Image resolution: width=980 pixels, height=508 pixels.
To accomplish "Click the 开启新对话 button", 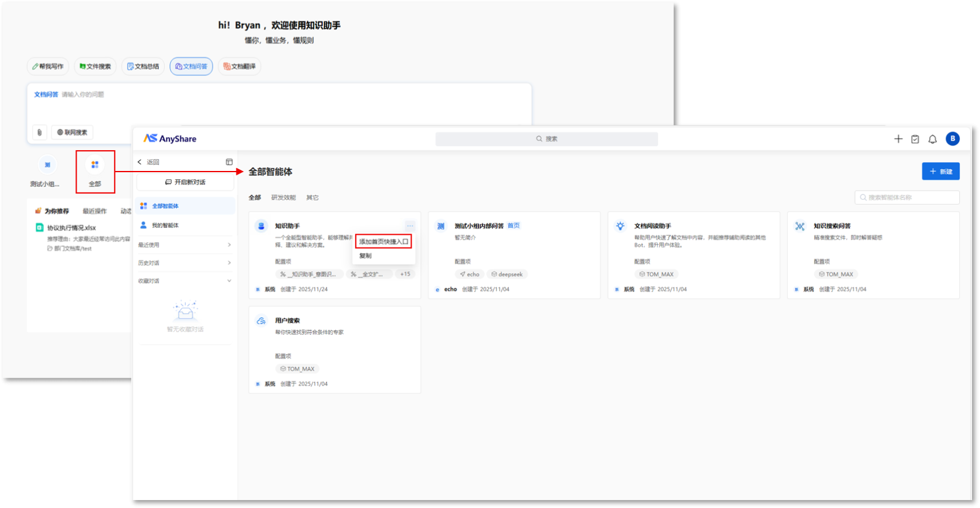I will (x=185, y=183).
